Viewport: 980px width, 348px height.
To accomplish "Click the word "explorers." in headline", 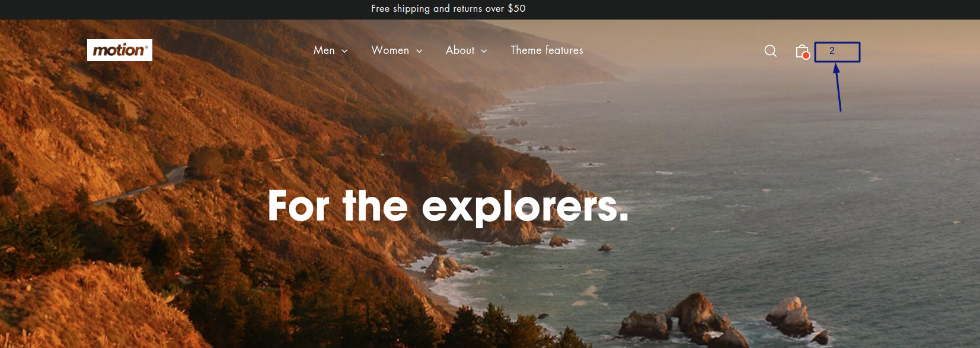I will click(525, 207).
